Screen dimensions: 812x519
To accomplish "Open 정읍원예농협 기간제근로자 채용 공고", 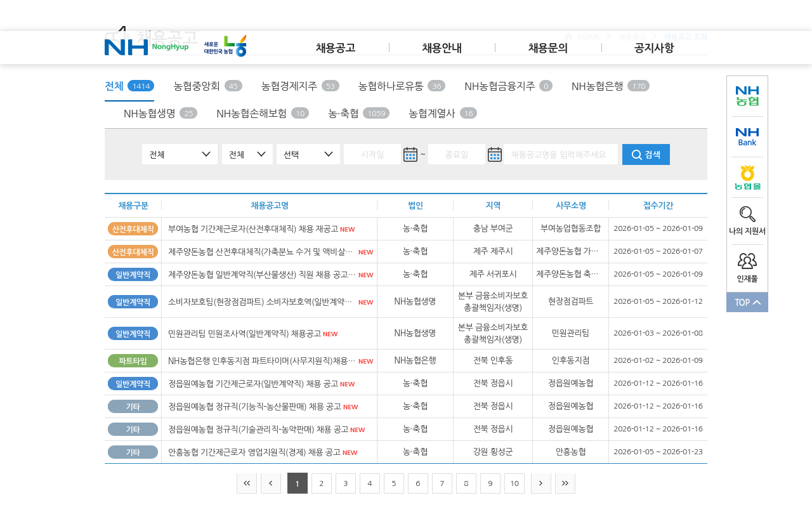I will (253, 383).
